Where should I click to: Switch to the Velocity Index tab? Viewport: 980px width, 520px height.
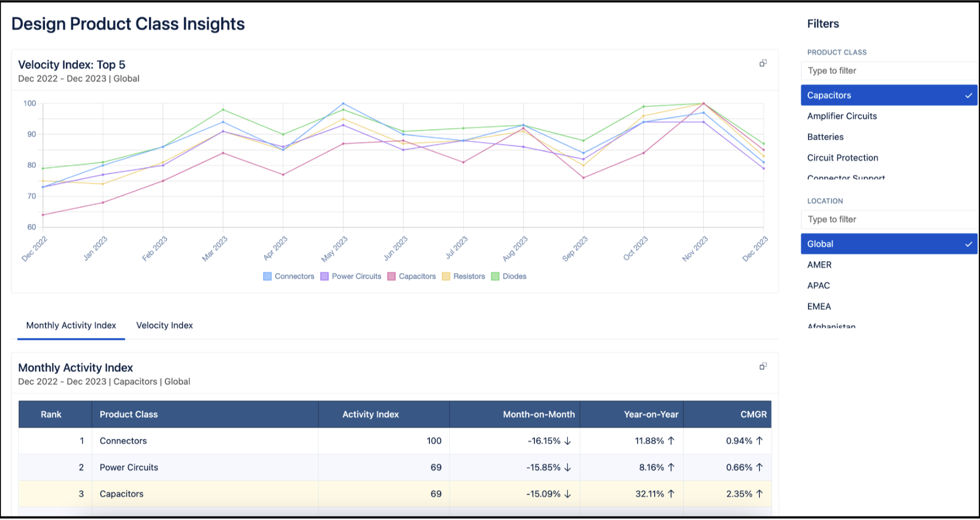coord(164,325)
